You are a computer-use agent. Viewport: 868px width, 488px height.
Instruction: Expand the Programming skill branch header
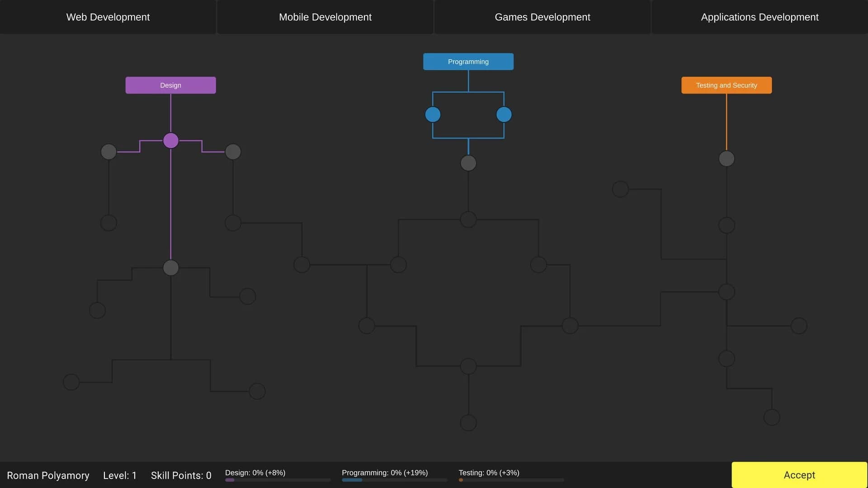(x=468, y=61)
